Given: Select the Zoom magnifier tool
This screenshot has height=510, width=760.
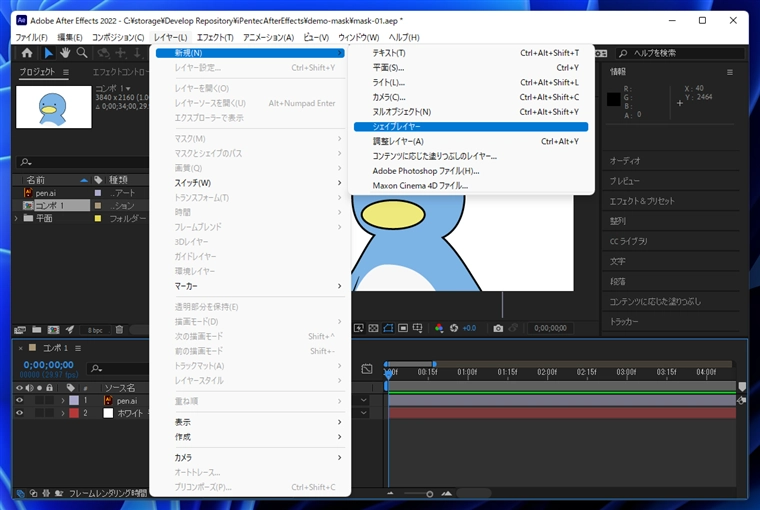Looking at the screenshot, I should coord(82,53).
